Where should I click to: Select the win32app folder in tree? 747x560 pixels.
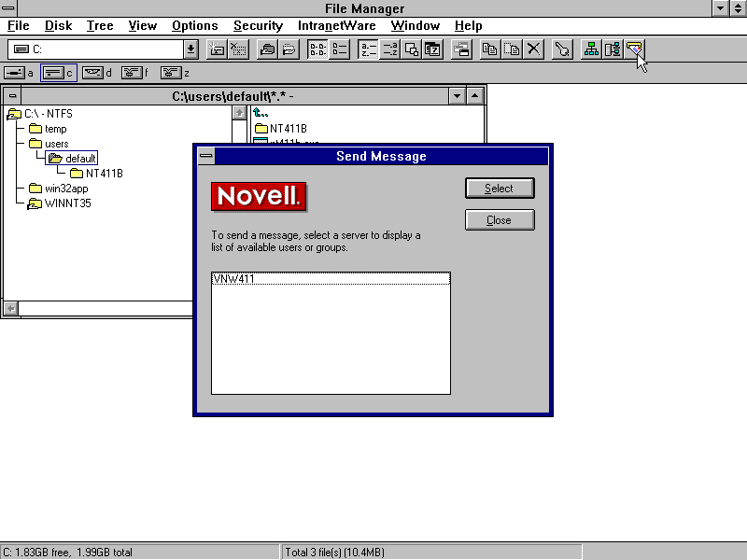tap(59, 189)
